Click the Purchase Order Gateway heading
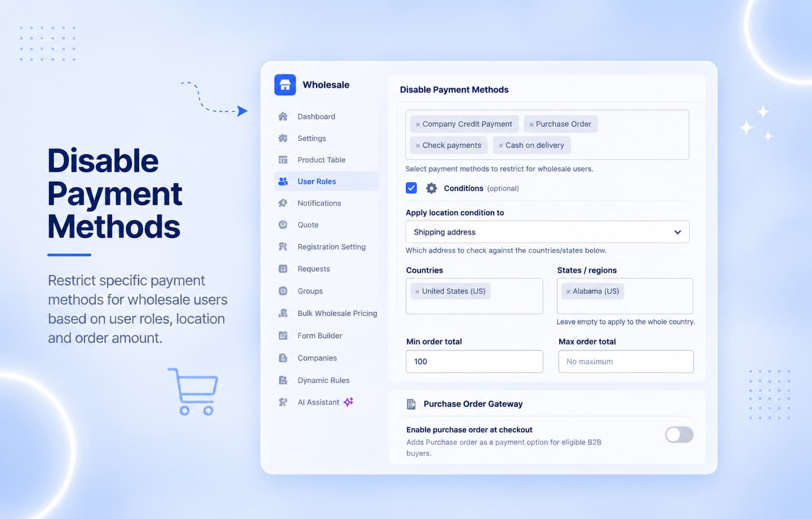The height and width of the screenshot is (519, 812). 473,404
